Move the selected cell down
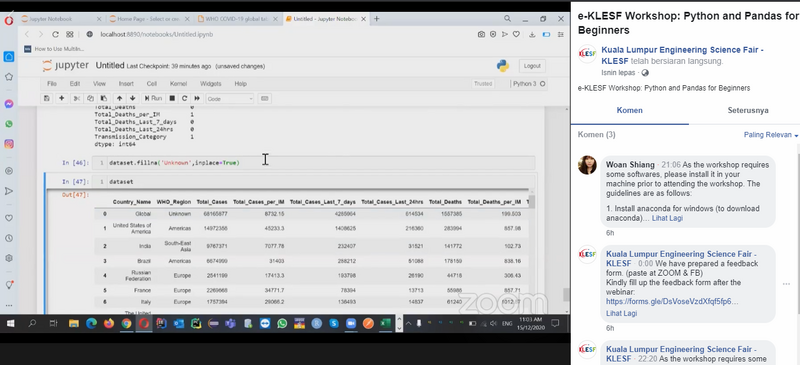The width and height of the screenshot is (800, 365). coord(133,99)
